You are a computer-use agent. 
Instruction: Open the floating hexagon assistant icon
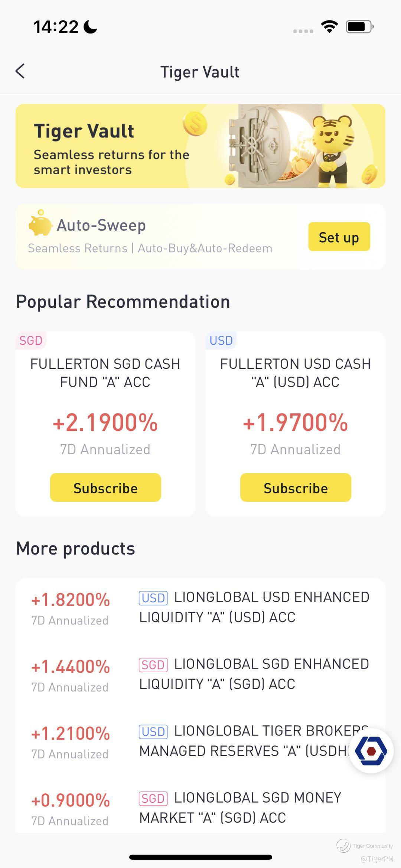(371, 751)
